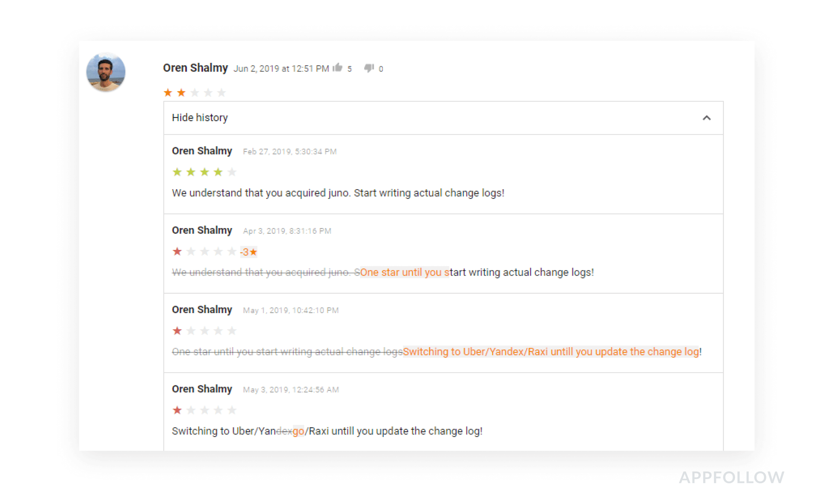
Task: Click the thumbs up icon
Action: tap(338, 68)
